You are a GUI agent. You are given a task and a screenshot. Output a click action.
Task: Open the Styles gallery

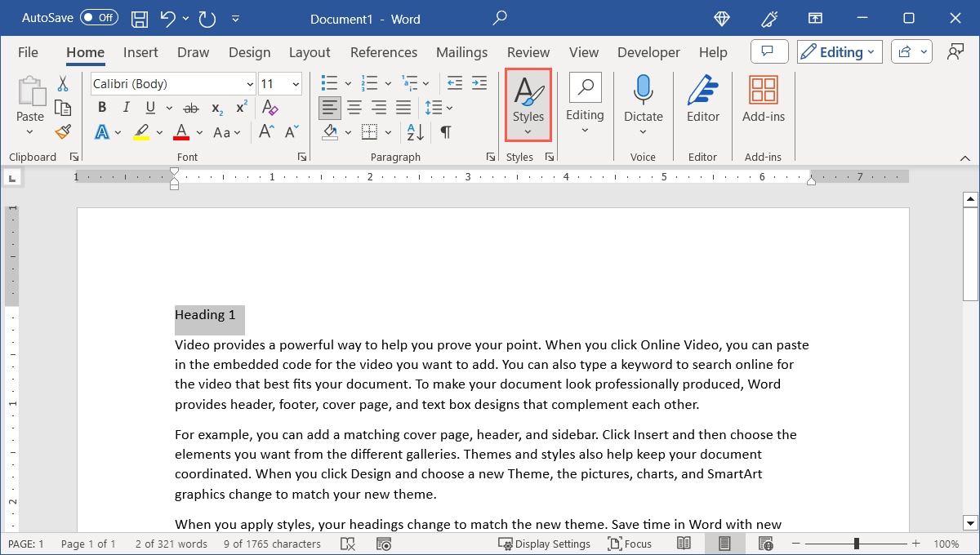pyautogui.click(x=528, y=104)
